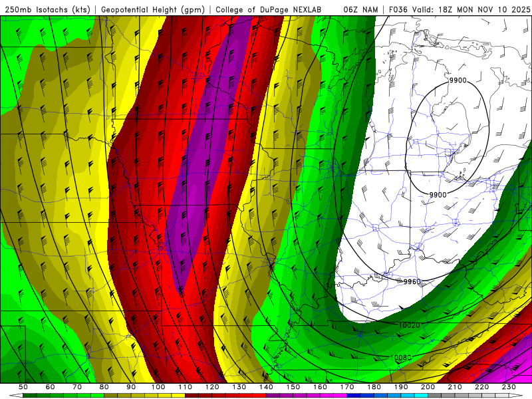This screenshot has width=532, height=399.
Task: Click the 110 value on the color scale
Action: click(185, 387)
